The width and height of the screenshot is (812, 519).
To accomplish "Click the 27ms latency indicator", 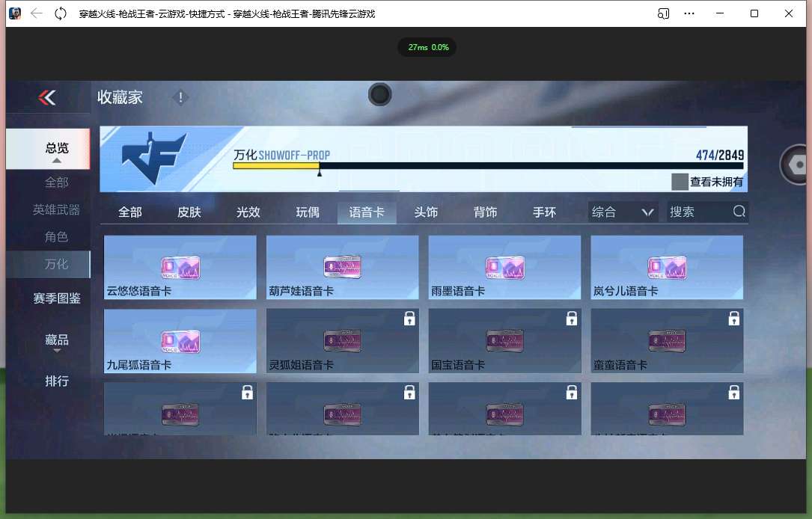I will [428, 47].
